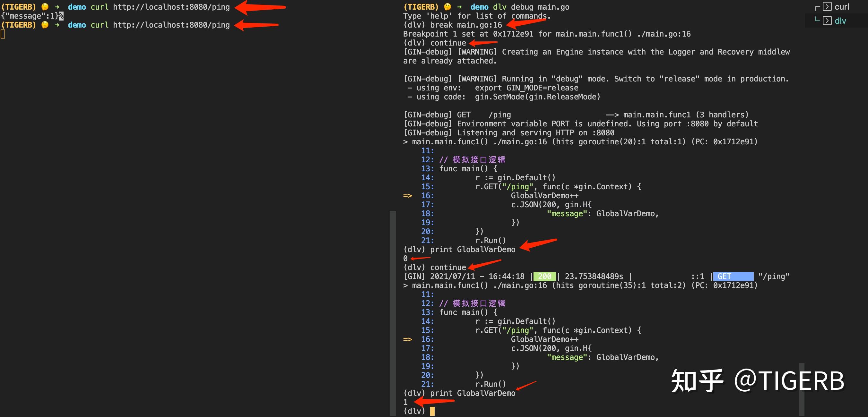This screenshot has width=868, height=417.
Task: Click the 'hits goroutine(35):1 total:2' breakpoint line
Action: click(580, 285)
